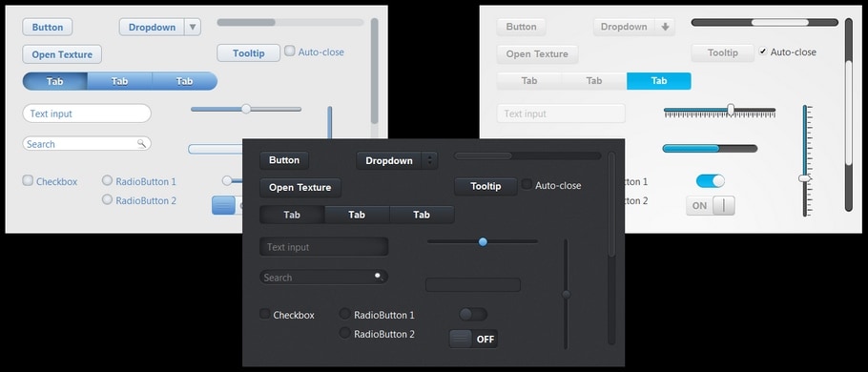Select RadioButton 2 in dark theme panel

[x=344, y=333]
